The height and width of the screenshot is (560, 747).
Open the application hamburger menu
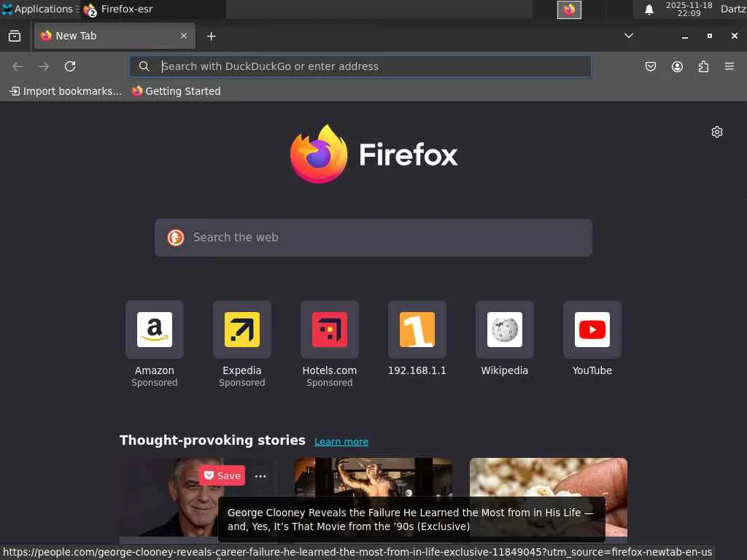729,66
